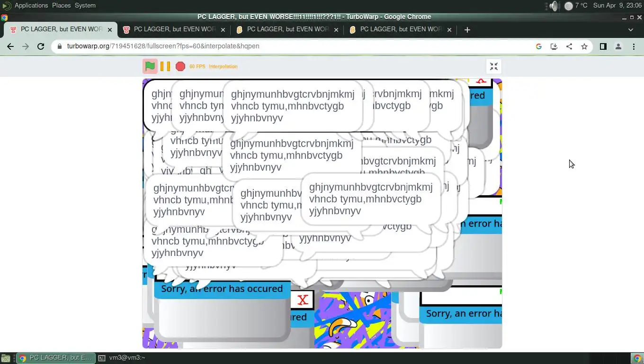Open the System menu
Screen dimensions: 644x364
(x=85, y=5)
